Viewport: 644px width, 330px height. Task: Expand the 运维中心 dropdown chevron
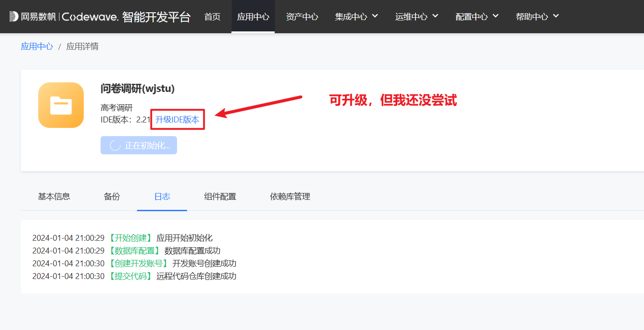435,16
